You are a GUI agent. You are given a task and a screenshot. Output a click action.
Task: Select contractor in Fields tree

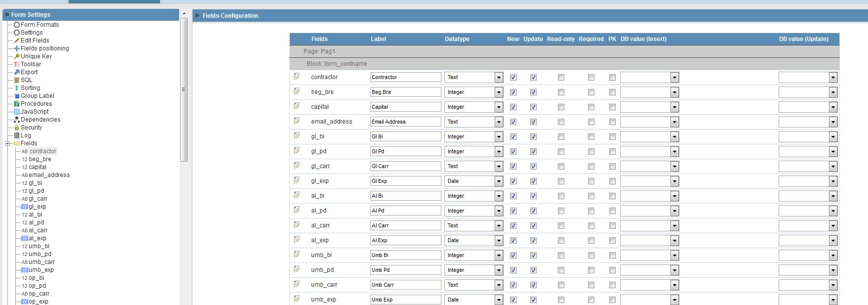43,151
